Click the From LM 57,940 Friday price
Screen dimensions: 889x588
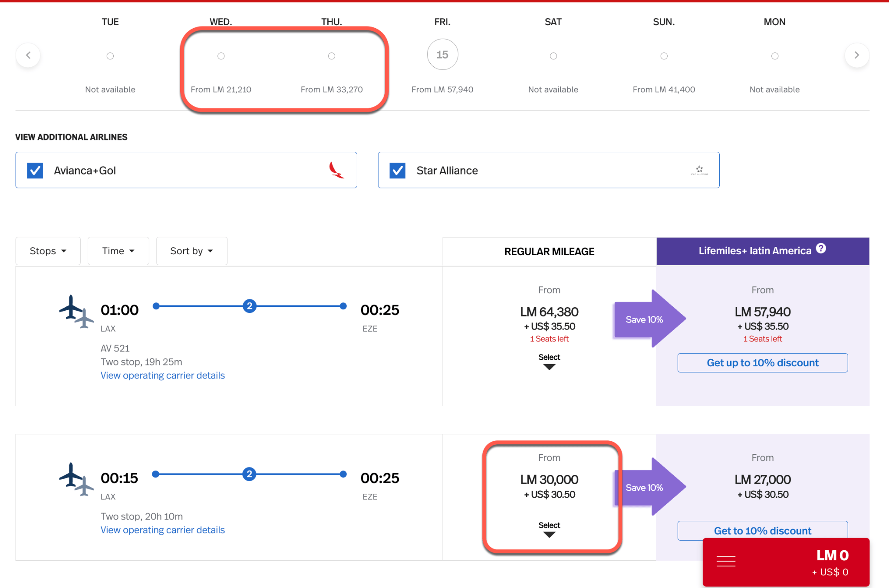pos(442,89)
